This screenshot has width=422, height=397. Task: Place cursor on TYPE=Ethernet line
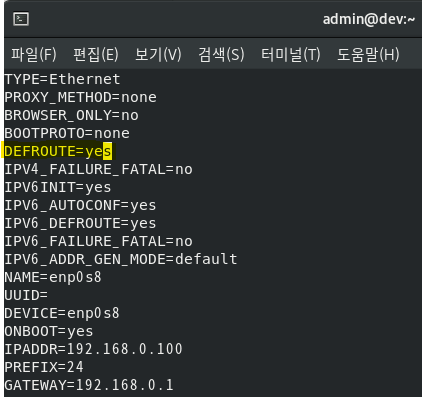(x=62, y=79)
